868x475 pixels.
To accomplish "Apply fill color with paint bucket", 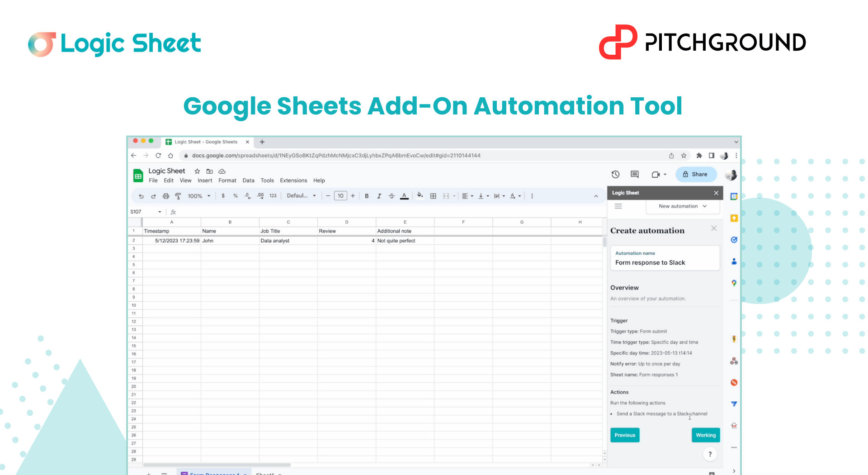I will (x=420, y=195).
